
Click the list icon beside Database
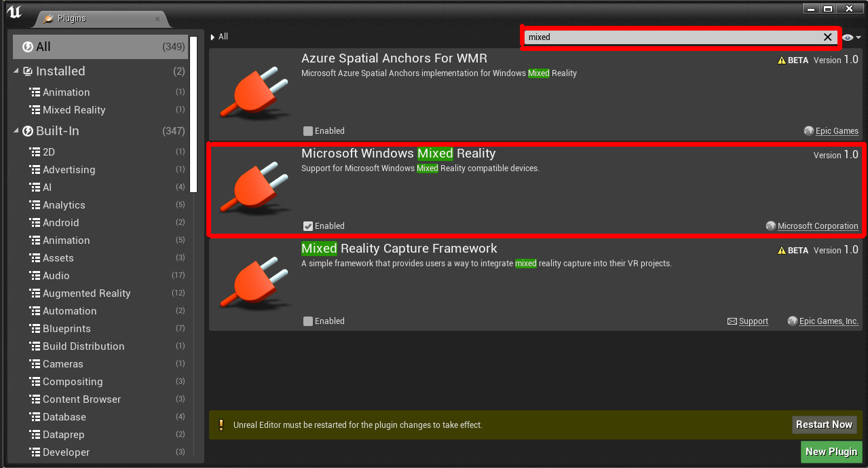(x=35, y=417)
